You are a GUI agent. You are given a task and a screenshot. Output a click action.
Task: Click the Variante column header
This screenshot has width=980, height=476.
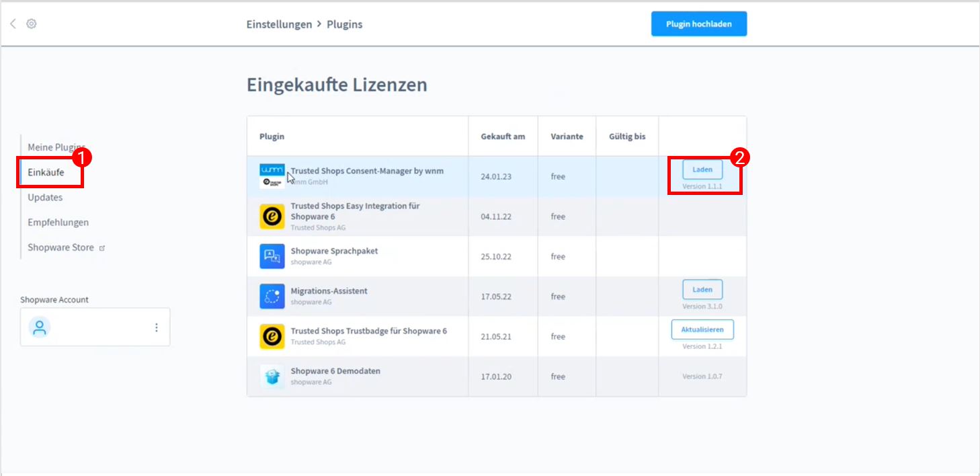[567, 136]
